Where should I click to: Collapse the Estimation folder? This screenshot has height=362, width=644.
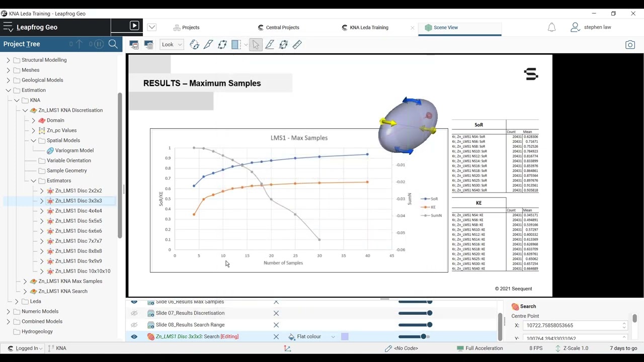pyautogui.click(x=8, y=90)
